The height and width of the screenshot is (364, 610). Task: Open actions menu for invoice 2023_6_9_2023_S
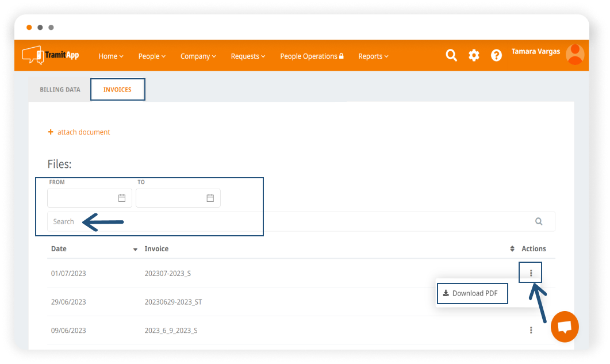pos(531,330)
